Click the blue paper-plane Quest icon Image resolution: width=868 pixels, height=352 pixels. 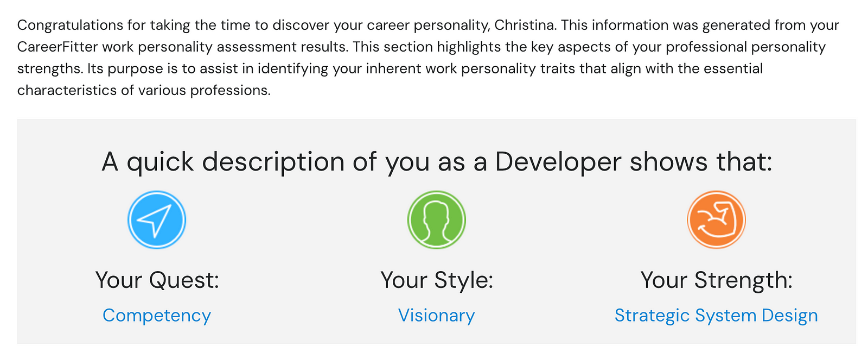[x=157, y=220]
